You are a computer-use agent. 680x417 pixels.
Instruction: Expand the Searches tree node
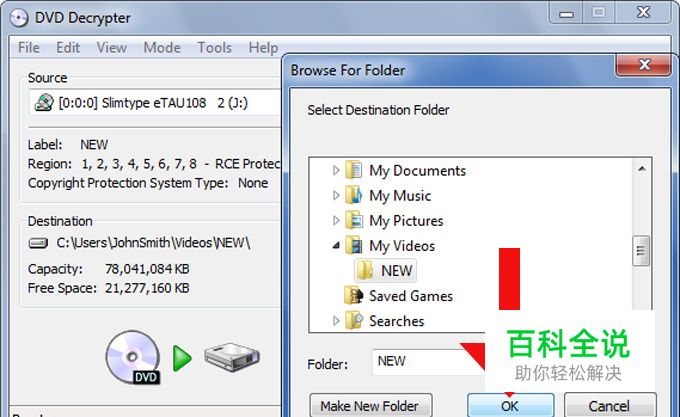(x=336, y=321)
